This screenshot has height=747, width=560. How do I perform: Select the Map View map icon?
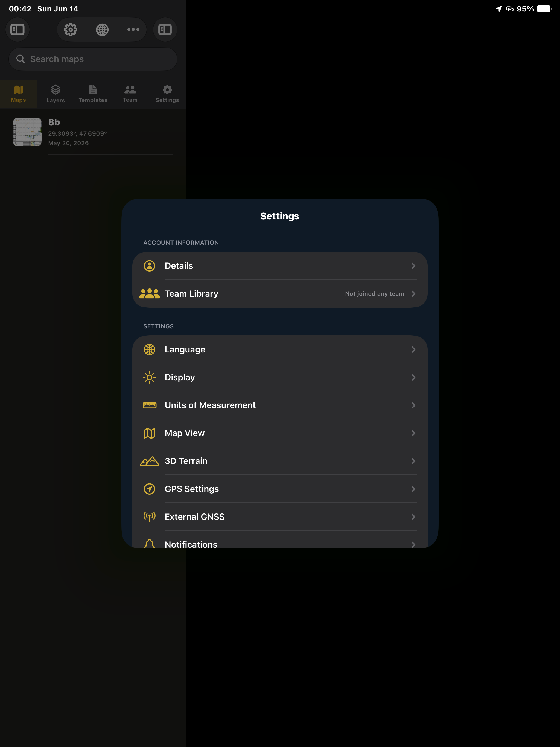[x=150, y=433]
